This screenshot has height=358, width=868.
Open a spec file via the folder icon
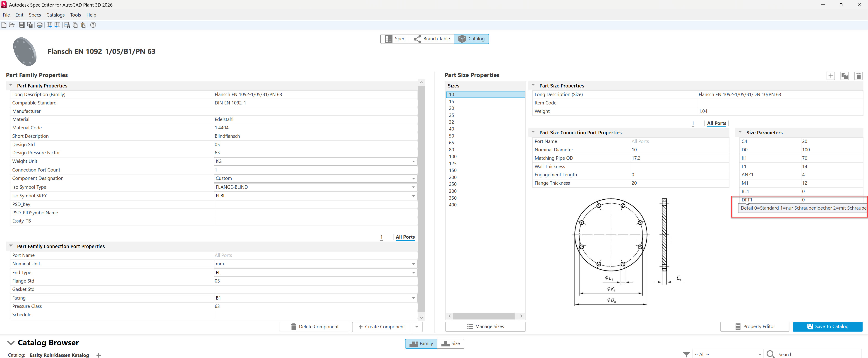point(12,25)
